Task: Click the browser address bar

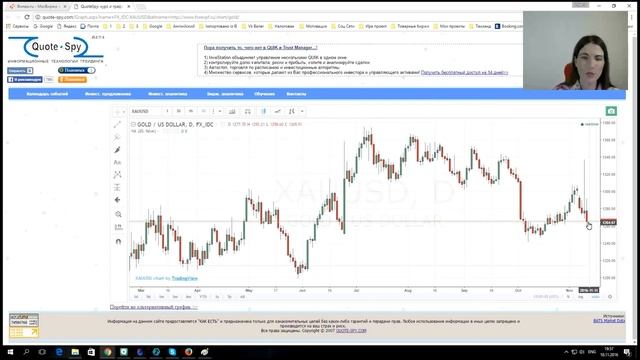Action: (278, 17)
